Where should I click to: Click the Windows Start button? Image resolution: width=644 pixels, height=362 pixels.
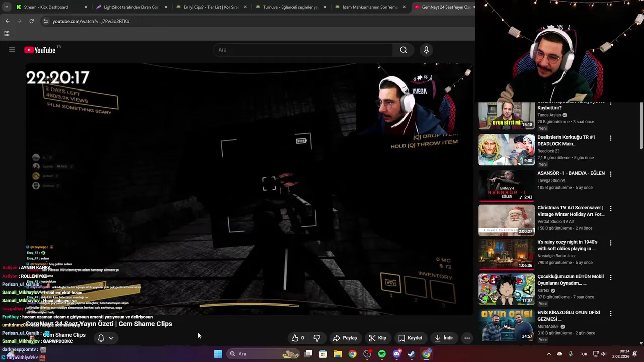coord(218,354)
